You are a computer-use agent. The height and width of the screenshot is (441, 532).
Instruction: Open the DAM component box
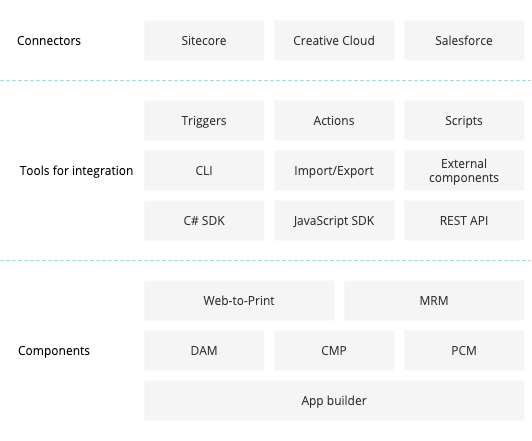[204, 350]
